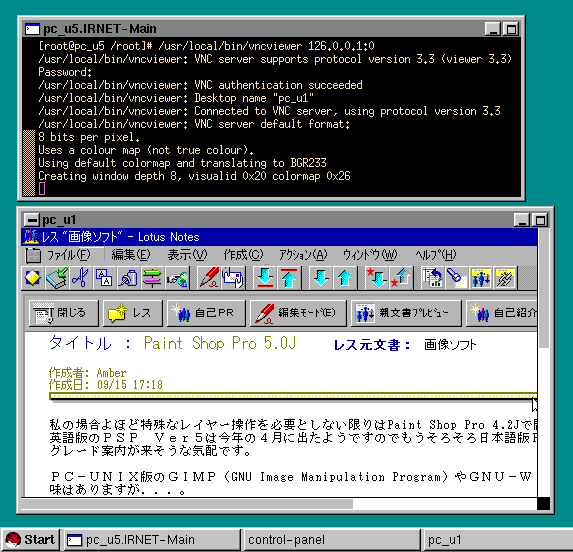Click the 親文書プレビュー button
Screen dimensions: 573x552
406,313
